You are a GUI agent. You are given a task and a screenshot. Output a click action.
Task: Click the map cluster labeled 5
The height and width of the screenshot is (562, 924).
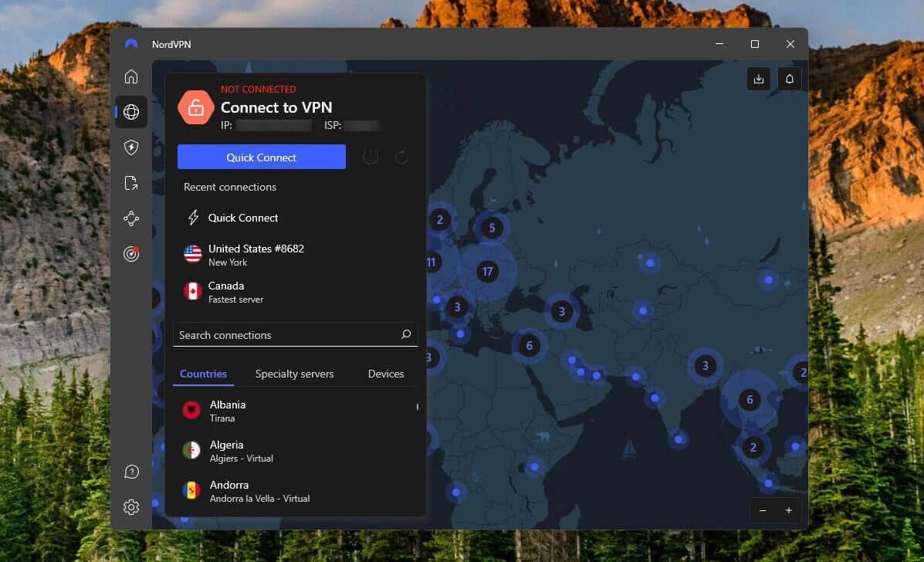[x=492, y=228]
